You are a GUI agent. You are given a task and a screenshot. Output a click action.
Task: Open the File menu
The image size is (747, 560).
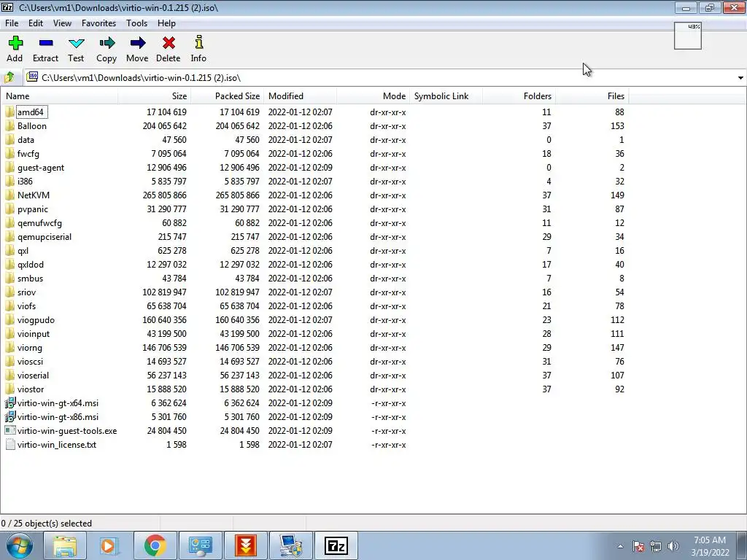[12, 23]
